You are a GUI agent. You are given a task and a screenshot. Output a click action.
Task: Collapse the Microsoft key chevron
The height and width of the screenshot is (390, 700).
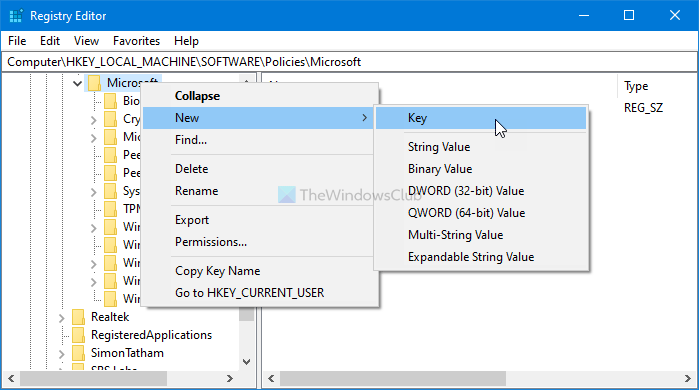(x=77, y=83)
